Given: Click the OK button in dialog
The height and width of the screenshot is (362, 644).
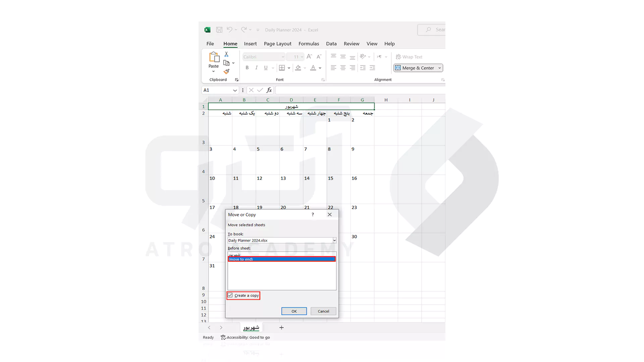Looking at the screenshot, I should 293,311.
